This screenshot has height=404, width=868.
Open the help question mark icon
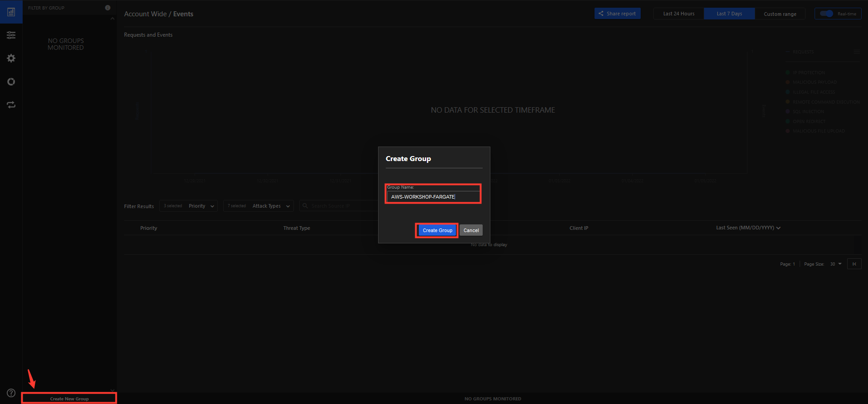point(11,393)
